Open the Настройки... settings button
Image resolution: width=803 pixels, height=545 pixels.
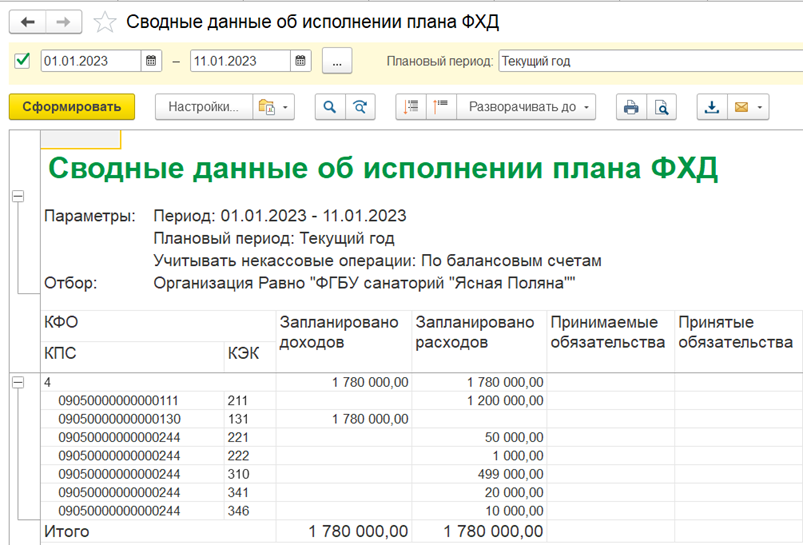point(204,107)
